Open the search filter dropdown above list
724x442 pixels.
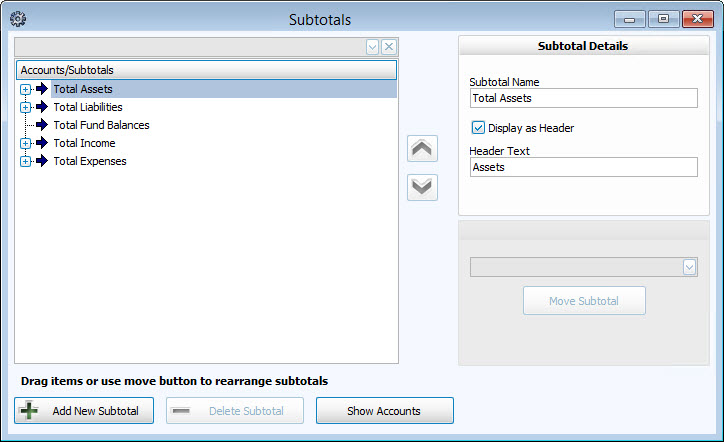373,47
